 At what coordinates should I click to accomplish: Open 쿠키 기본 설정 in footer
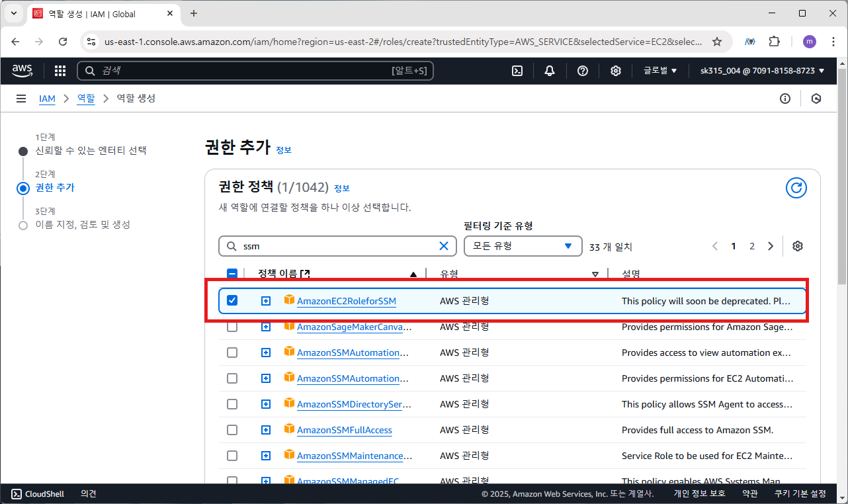point(800,493)
